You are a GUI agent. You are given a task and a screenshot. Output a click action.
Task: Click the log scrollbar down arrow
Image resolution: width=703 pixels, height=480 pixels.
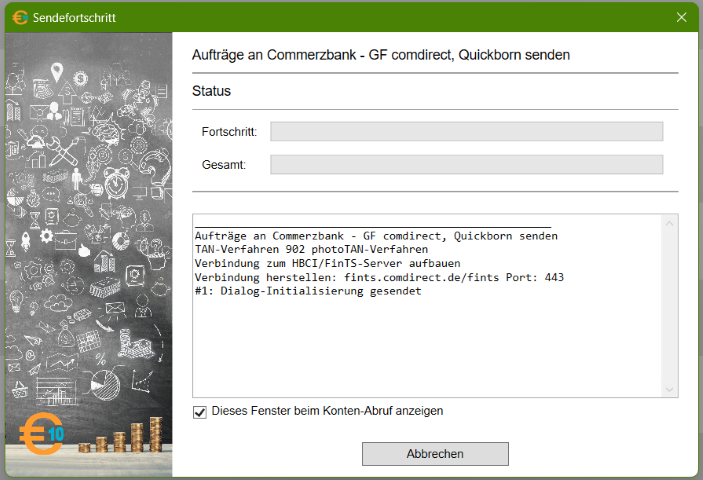point(669,389)
